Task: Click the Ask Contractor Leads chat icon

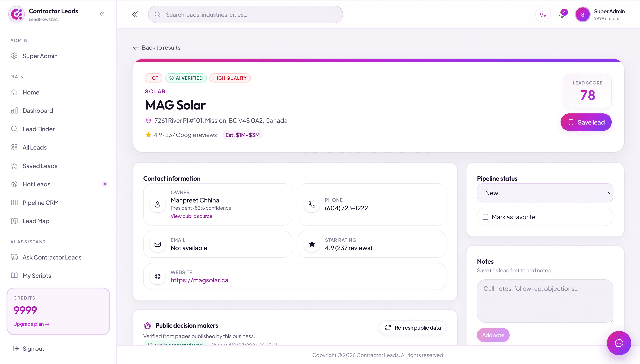Action: [x=15, y=257]
